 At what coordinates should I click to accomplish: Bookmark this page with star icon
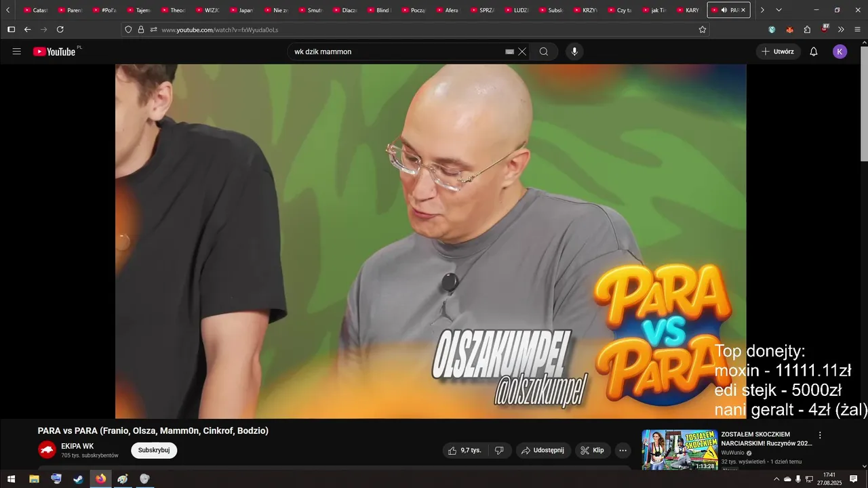[x=703, y=30]
